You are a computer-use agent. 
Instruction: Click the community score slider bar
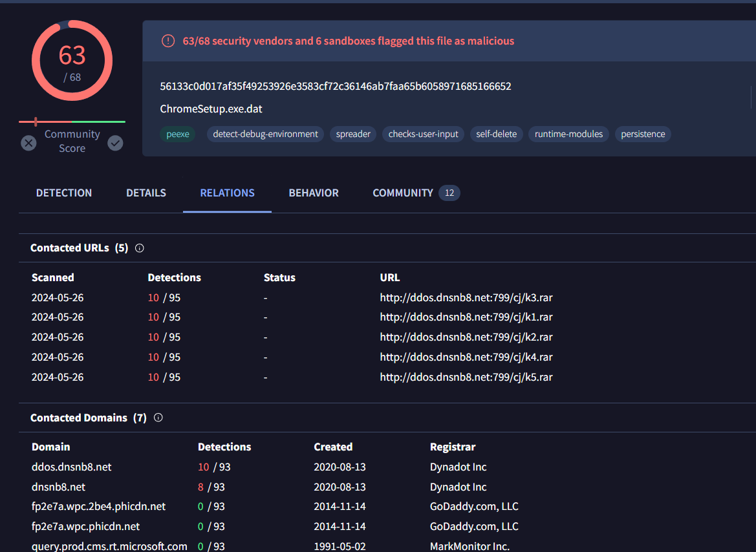[x=72, y=122]
